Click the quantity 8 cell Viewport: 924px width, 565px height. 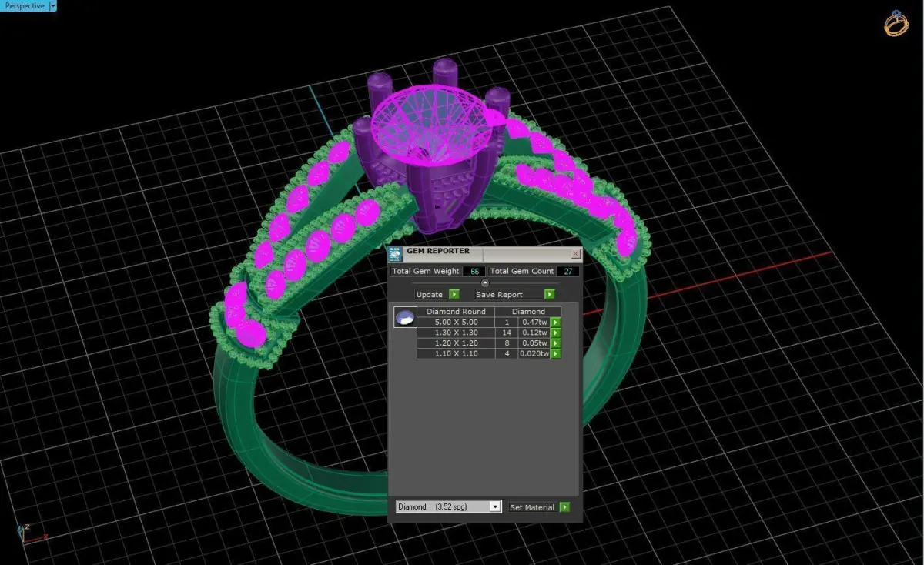pyautogui.click(x=507, y=343)
